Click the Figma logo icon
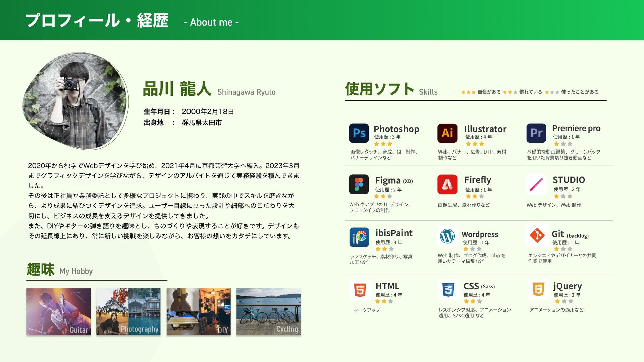 359,184
